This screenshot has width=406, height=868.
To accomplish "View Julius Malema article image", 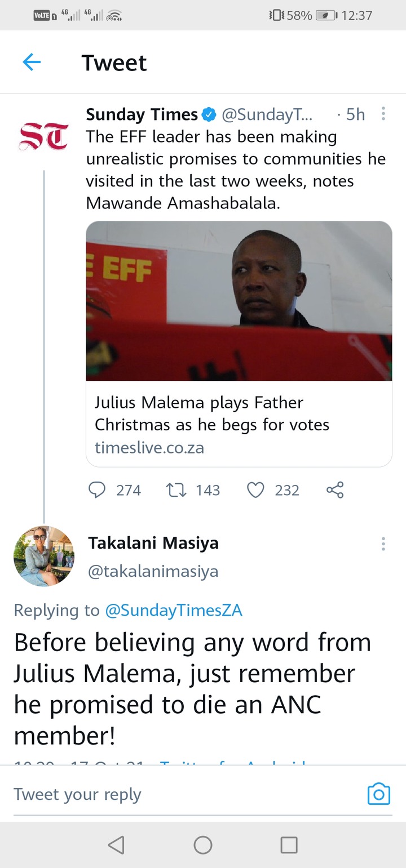I will [x=239, y=301].
